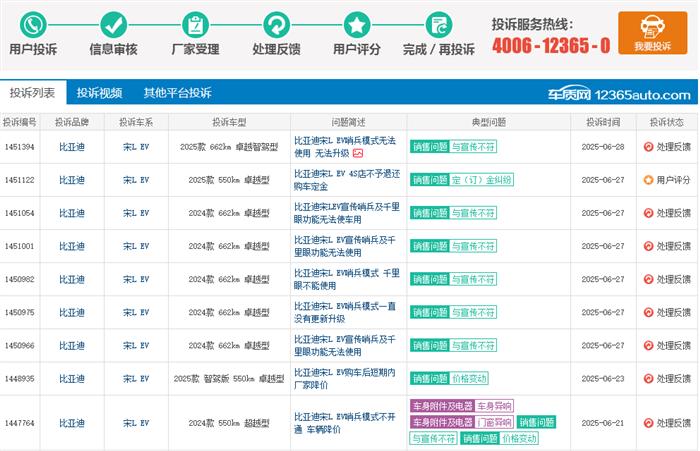700x451 pixels.
Task: Open complaint 比亚迪宋L EV哨兵模式 千里眼不能使用
Action: pos(347,279)
